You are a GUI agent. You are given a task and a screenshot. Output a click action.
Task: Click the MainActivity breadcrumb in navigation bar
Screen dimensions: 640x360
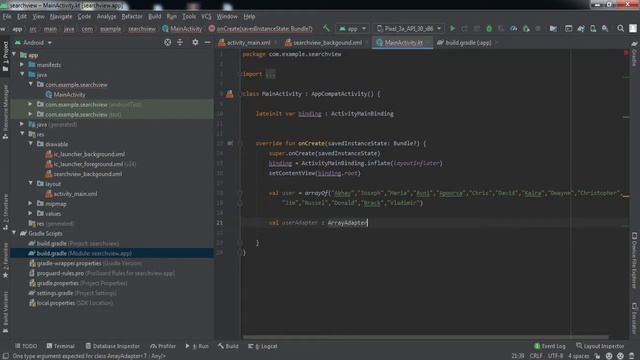click(182, 29)
